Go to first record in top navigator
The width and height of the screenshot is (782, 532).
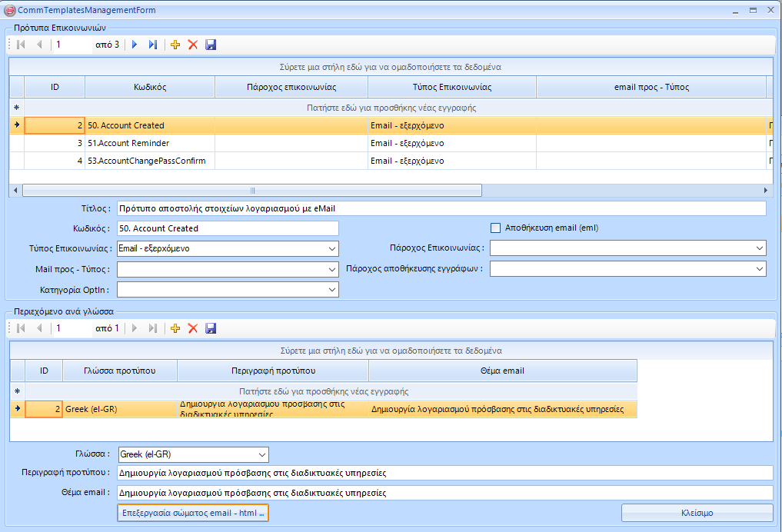pyautogui.click(x=21, y=45)
